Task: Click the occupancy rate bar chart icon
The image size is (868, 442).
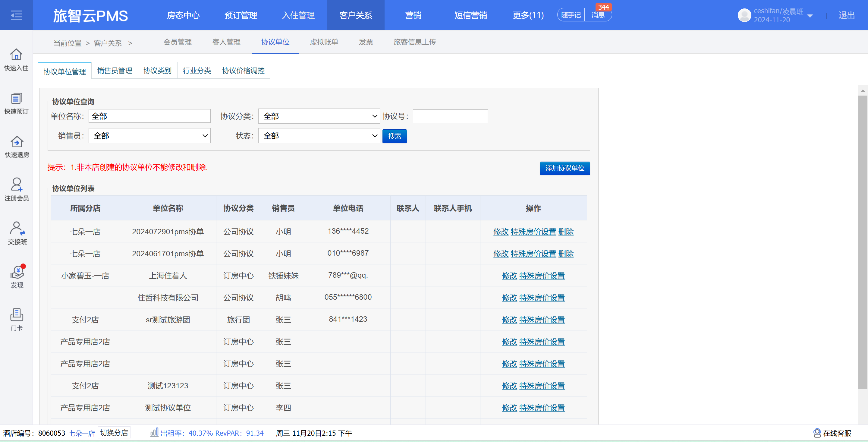Action: 154,432
